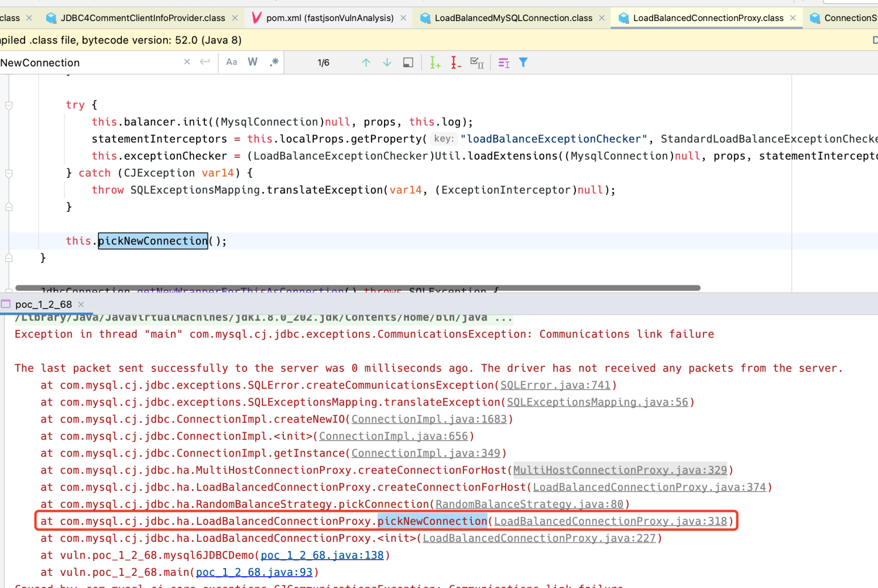This screenshot has width=878, height=588.
Task: Open ConnectionImpl.java:656 link
Action: pos(393,436)
